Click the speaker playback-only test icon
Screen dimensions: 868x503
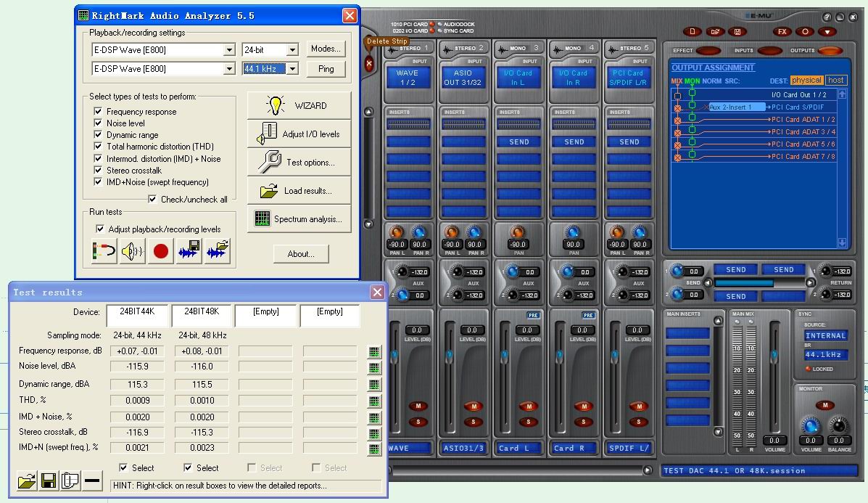click(132, 251)
